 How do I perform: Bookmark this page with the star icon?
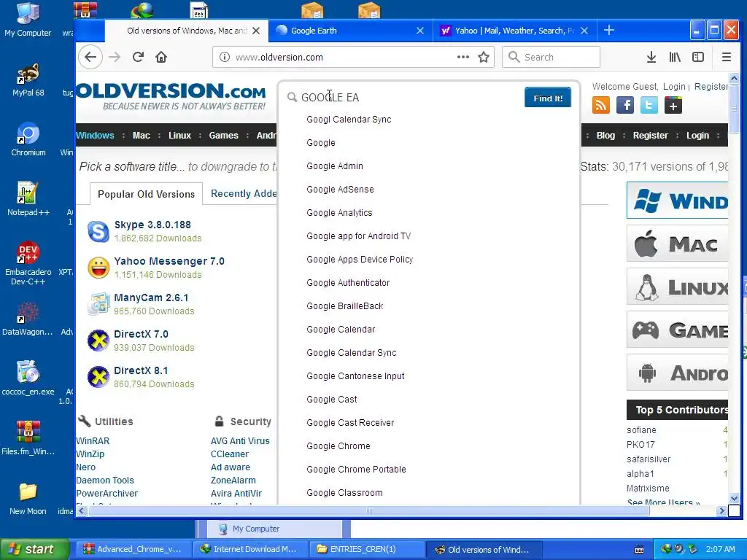coord(484,57)
